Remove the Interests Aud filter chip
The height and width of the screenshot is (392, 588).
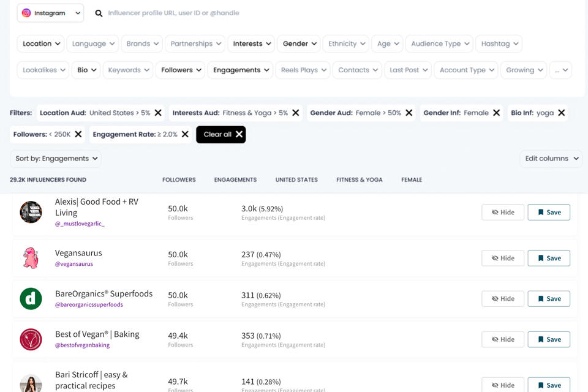(x=296, y=113)
